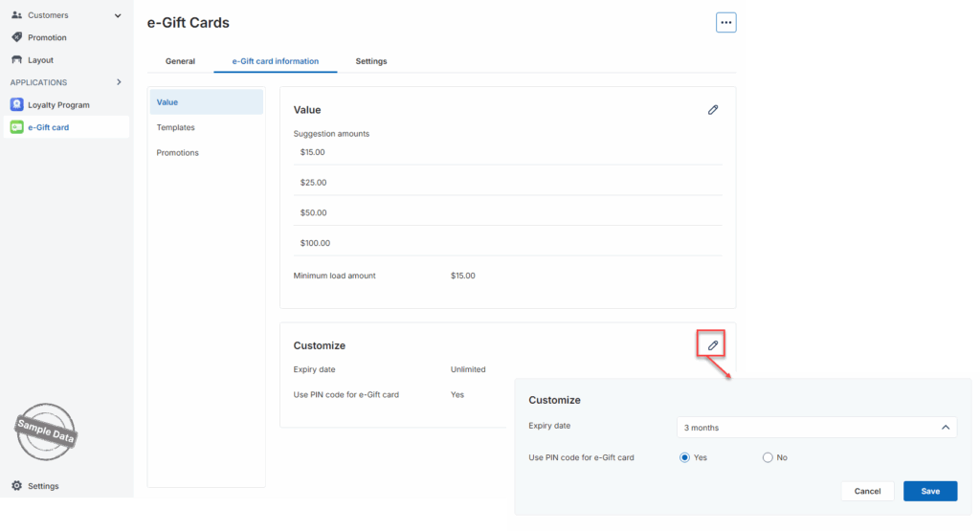The height and width of the screenshot is (531, 980).
Task: Switch to the General tab
Action: point(180,61)
